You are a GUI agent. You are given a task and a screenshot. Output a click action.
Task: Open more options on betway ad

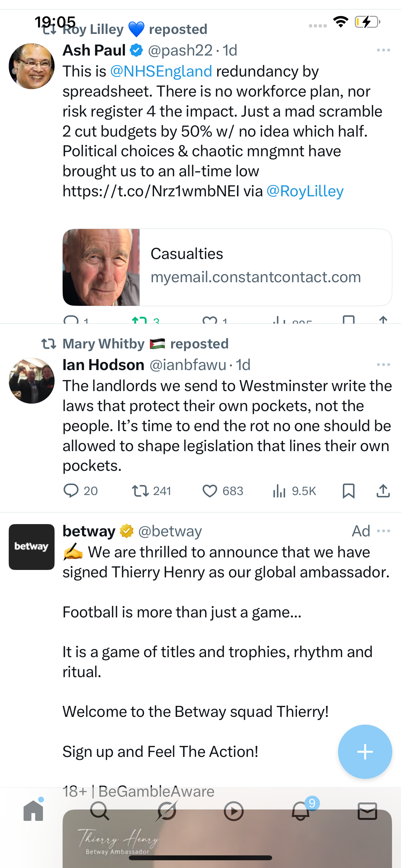point(384,531)
